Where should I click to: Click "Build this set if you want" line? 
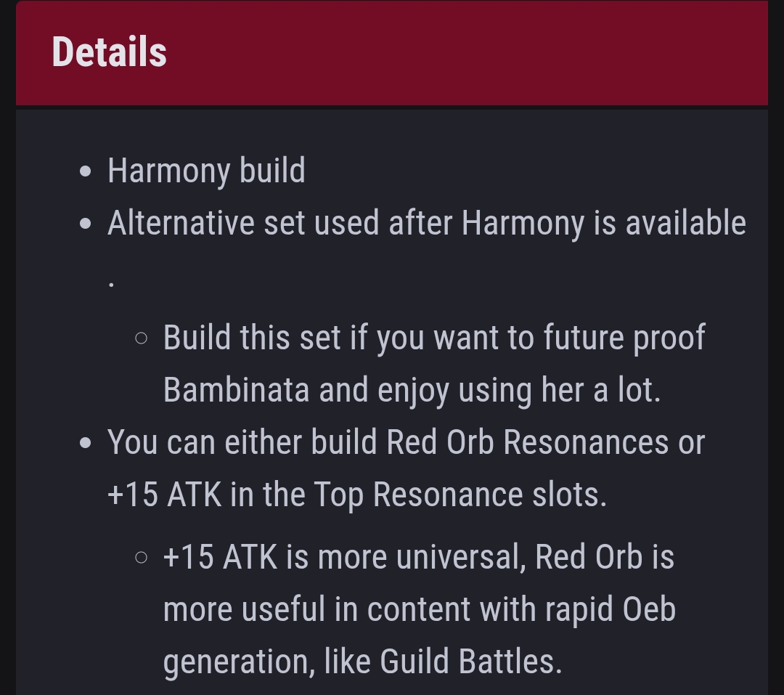click(x=435, y=338)
